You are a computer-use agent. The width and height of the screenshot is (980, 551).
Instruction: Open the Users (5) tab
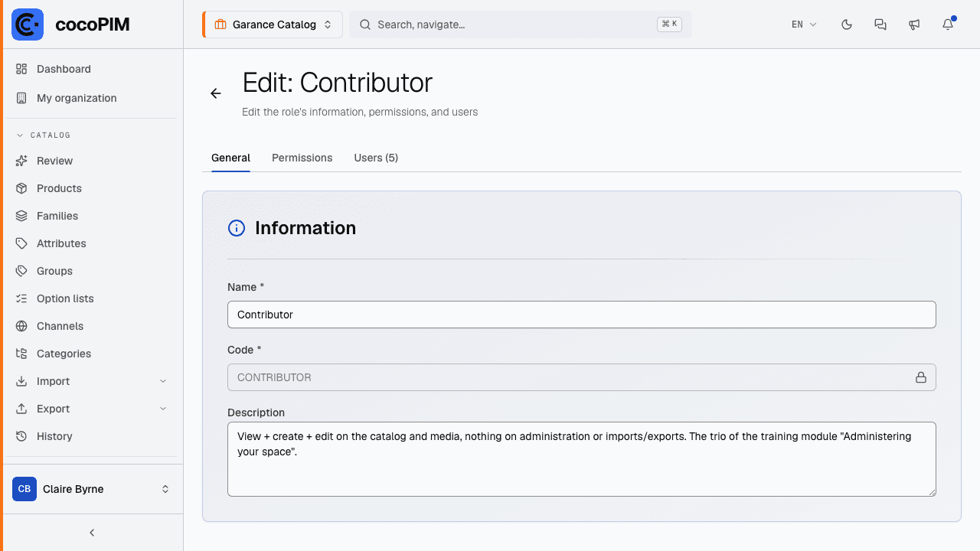coord(376,158)
